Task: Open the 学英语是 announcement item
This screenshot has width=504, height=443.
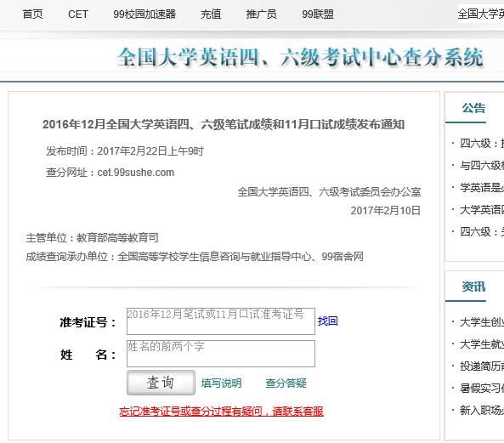Action: [482, 187]
